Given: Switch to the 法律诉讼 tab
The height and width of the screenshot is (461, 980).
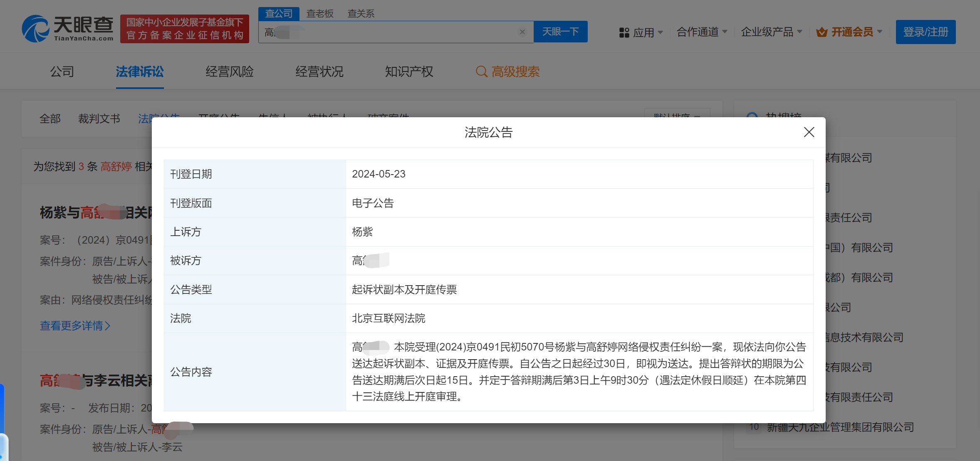Looking at the screenshot, I should tap(140, 71).
